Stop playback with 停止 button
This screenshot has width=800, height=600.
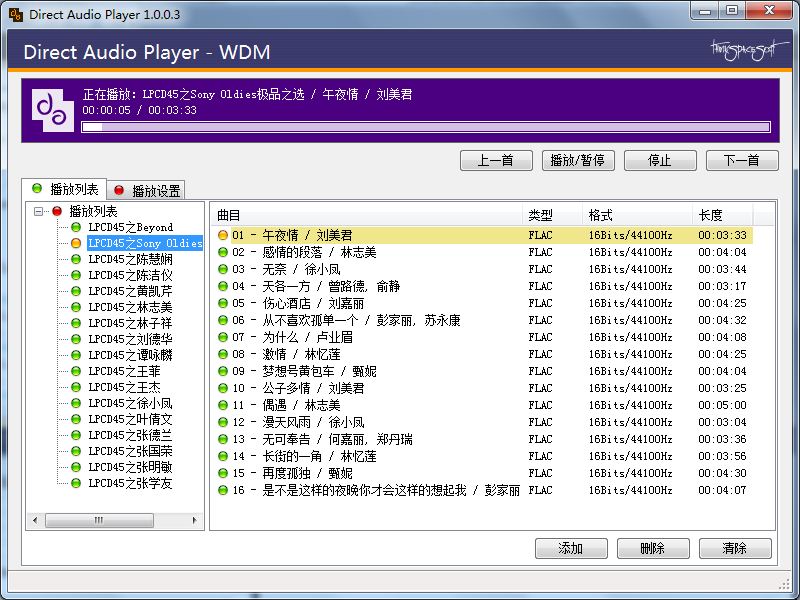point(660,161)
